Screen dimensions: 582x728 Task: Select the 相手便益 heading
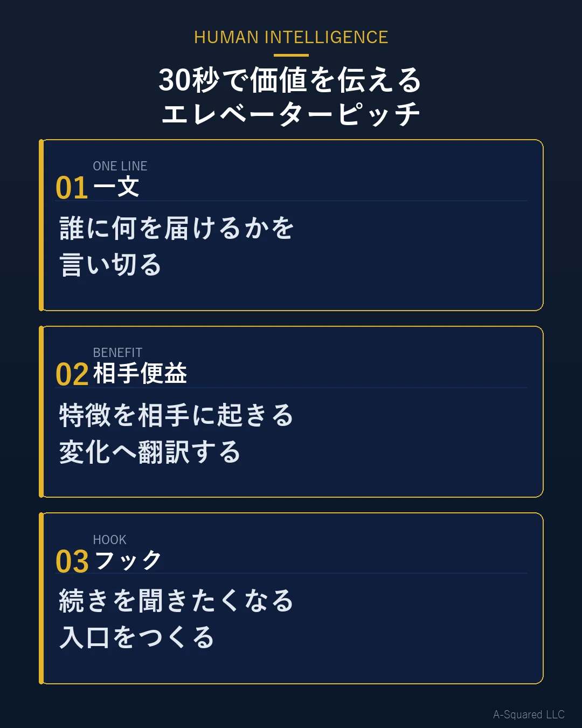[140, 373]
